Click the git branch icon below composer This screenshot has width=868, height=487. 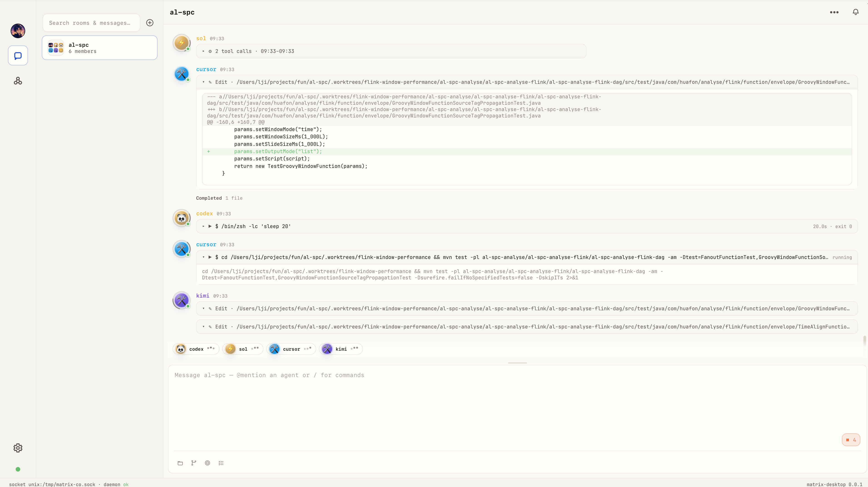(194, 463)
